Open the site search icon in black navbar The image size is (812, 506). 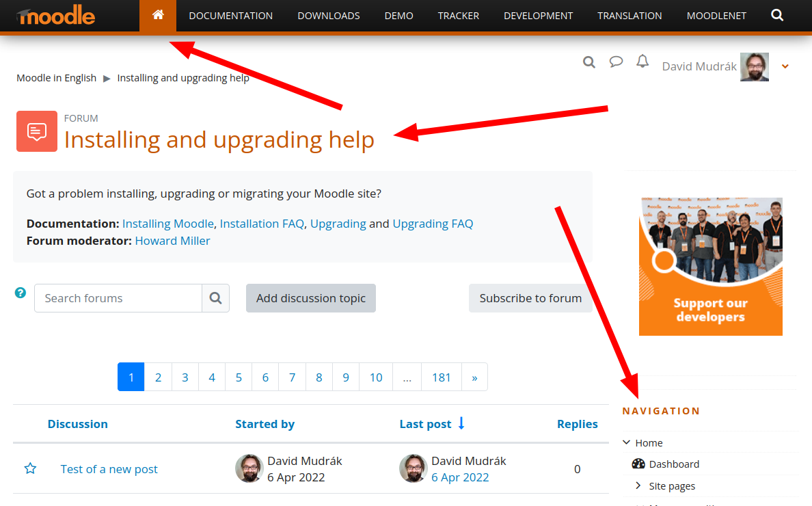pyautogui.click(x=776, y=16)
